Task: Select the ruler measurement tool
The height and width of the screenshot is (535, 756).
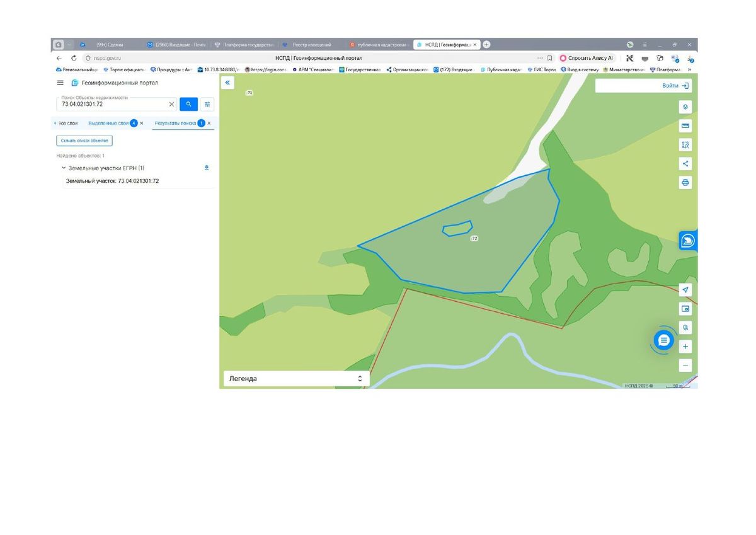Action: click(685, 126)
